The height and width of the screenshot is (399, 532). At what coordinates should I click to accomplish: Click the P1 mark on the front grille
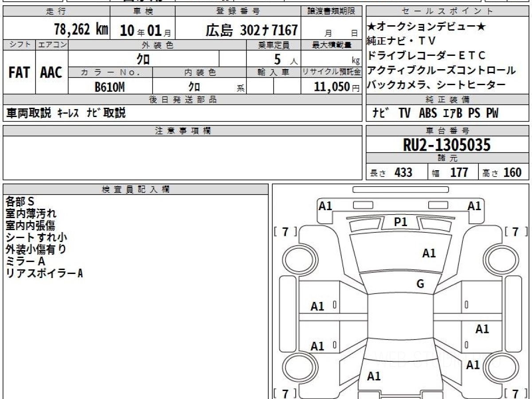[x=400, y=223]
